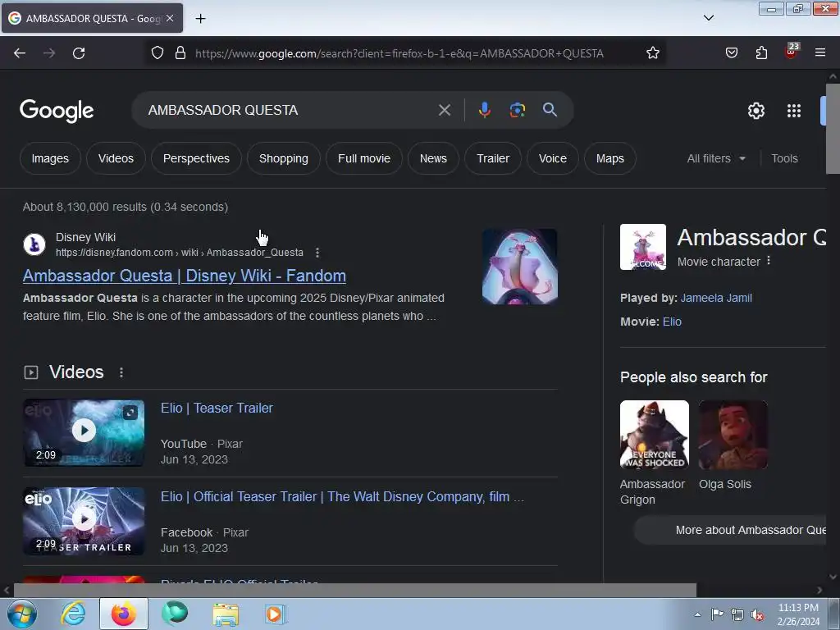Open Videos section more options
The width and height of the screenshot is (840, 630).
121,372
